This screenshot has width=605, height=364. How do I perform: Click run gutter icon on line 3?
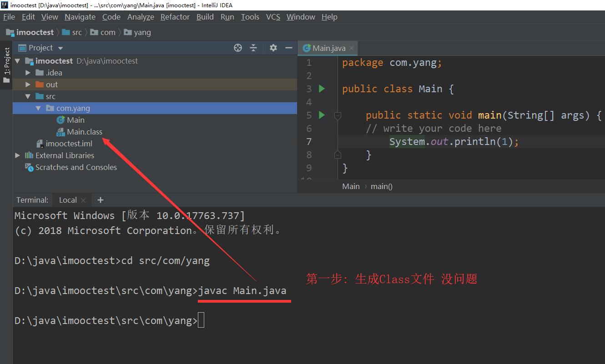click(322, 89)
